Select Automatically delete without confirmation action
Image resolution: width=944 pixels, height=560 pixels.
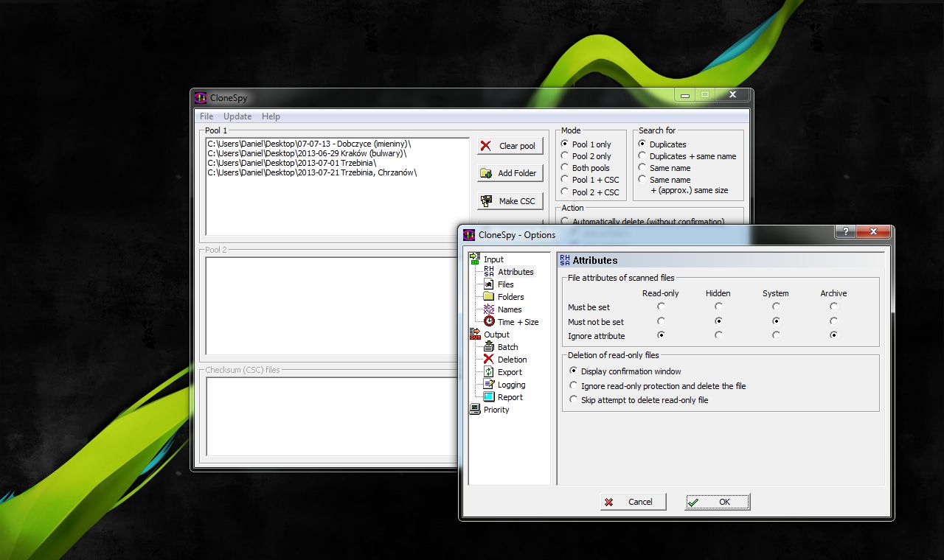(x=642, y=221)
